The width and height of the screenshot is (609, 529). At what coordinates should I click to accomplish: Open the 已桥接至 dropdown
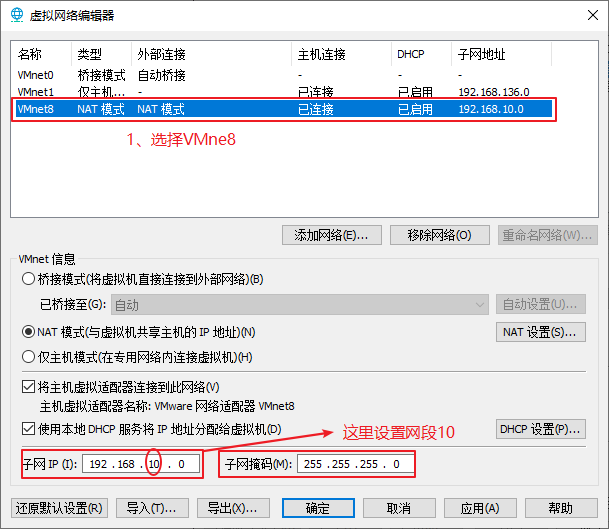(300, 305)
